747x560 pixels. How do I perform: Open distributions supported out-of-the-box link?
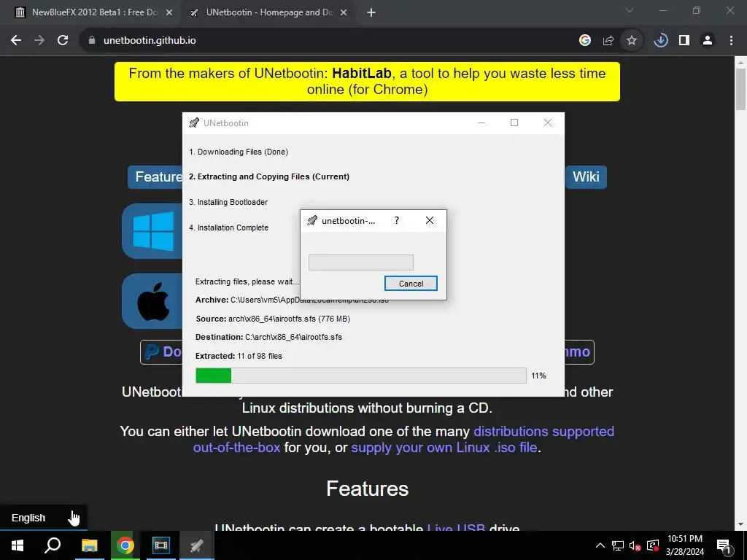click(x=403, y=439)
